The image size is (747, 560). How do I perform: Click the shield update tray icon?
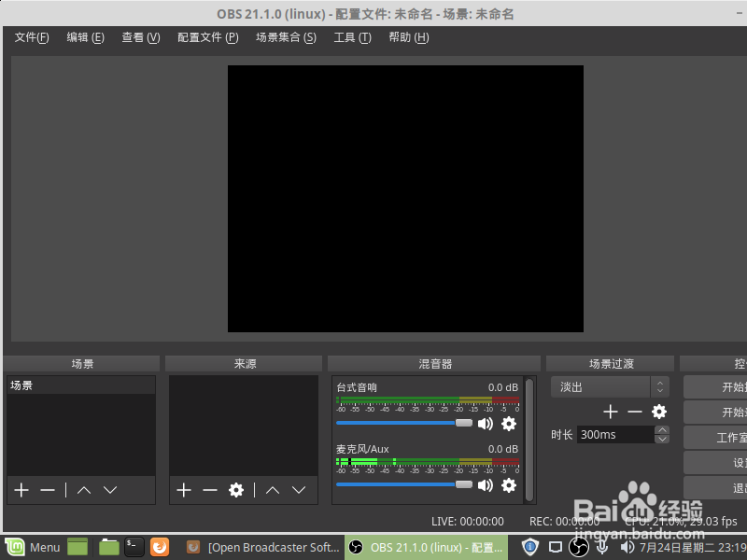pos(529,547)
